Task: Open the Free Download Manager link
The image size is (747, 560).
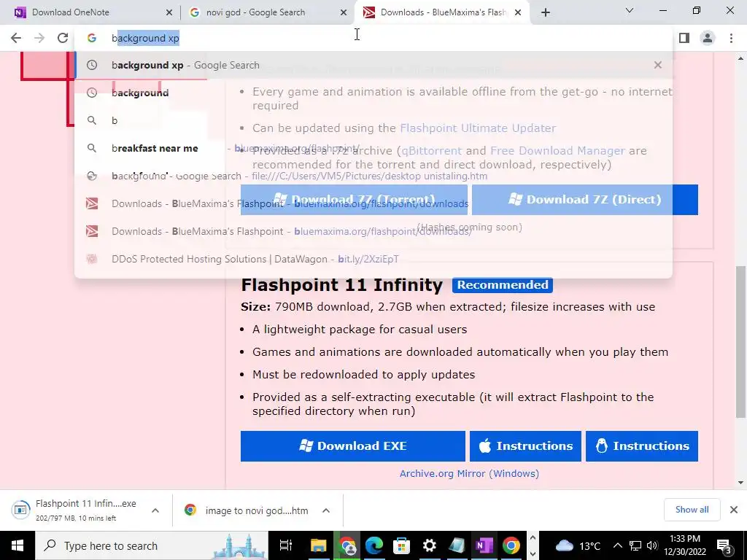Action: (557, 150)
